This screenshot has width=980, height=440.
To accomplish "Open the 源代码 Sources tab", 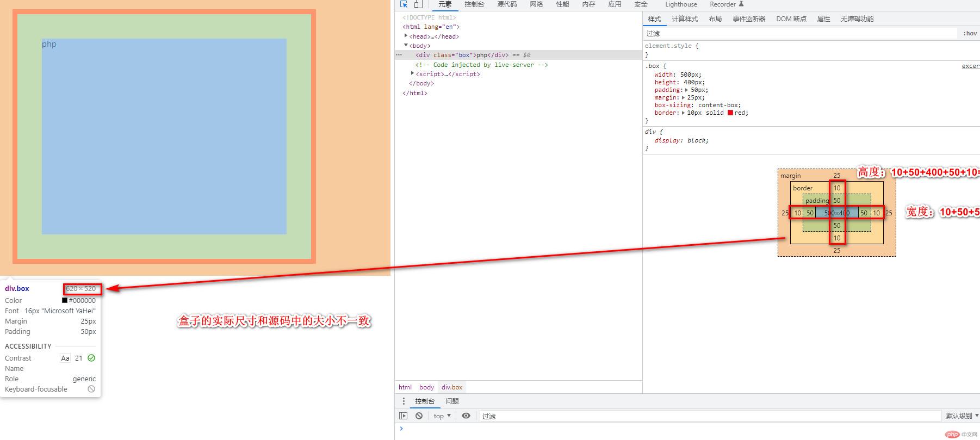I will 507,4.
